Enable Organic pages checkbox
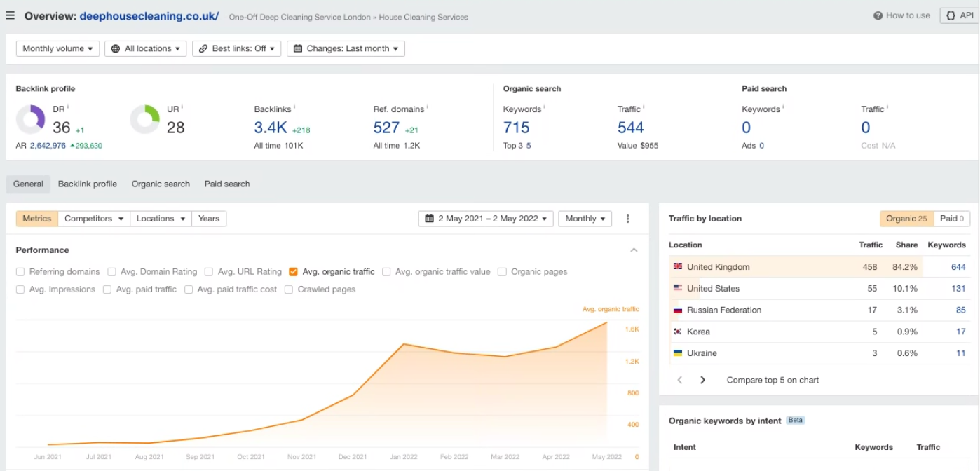This screenshot has height=471, width=980. pyautogui.click(x=502, y=272)
